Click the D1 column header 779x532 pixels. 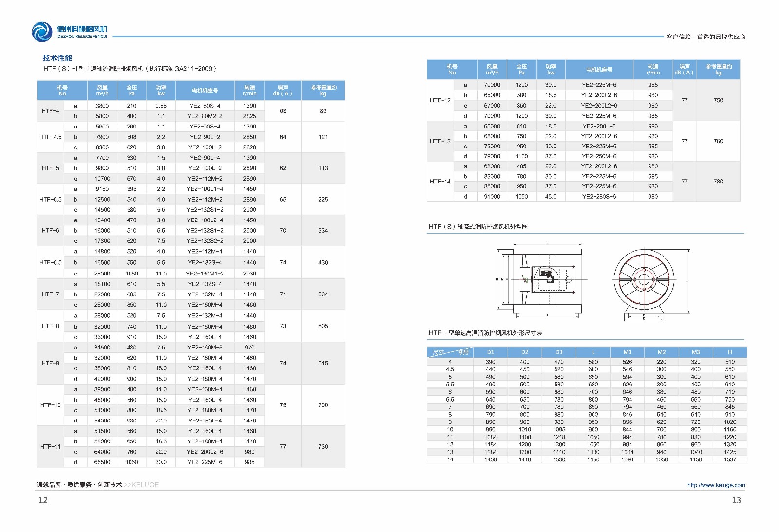490,352
